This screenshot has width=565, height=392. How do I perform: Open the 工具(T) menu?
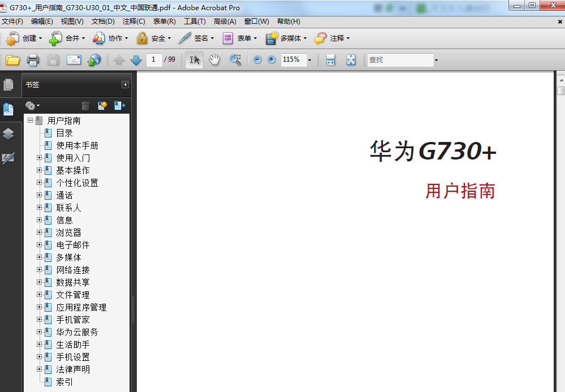pos(195,21)
